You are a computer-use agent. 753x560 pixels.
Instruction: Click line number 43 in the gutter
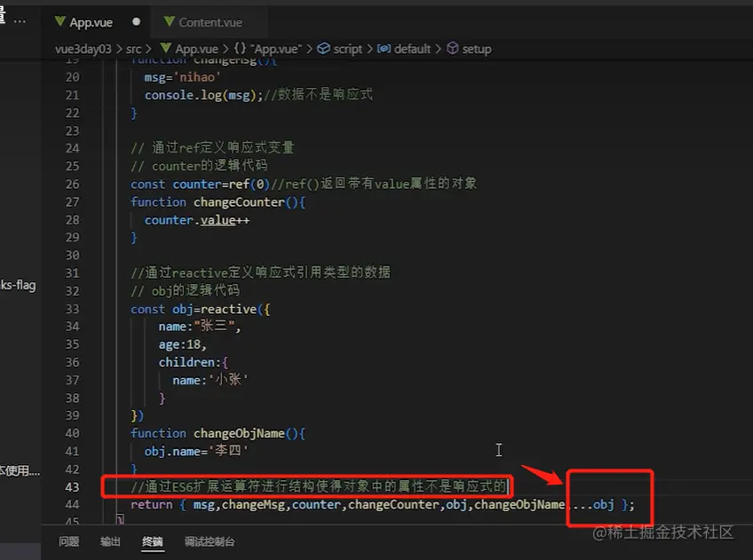point(73,486)
